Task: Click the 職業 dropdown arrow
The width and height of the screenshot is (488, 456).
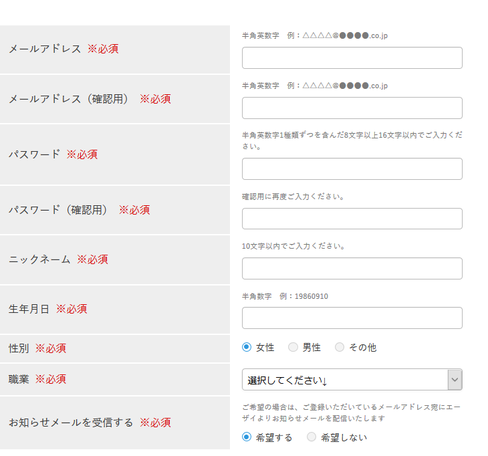Action: pos(455,380)
